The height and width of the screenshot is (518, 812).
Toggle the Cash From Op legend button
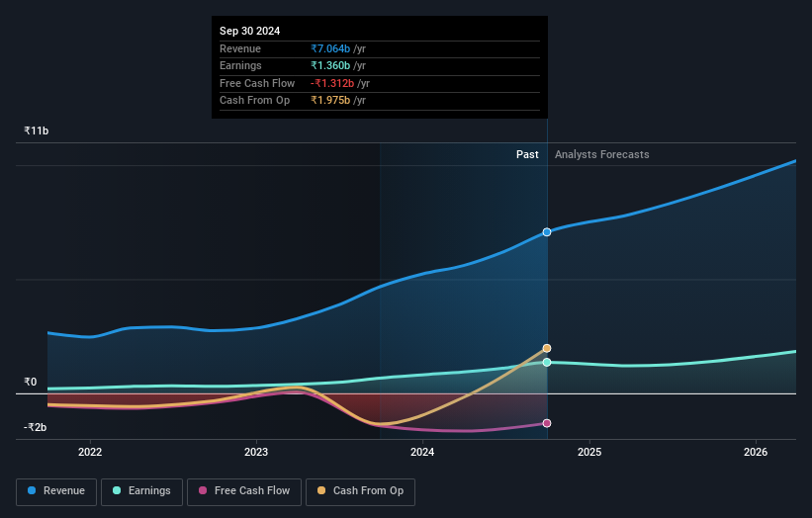[360, 491]
